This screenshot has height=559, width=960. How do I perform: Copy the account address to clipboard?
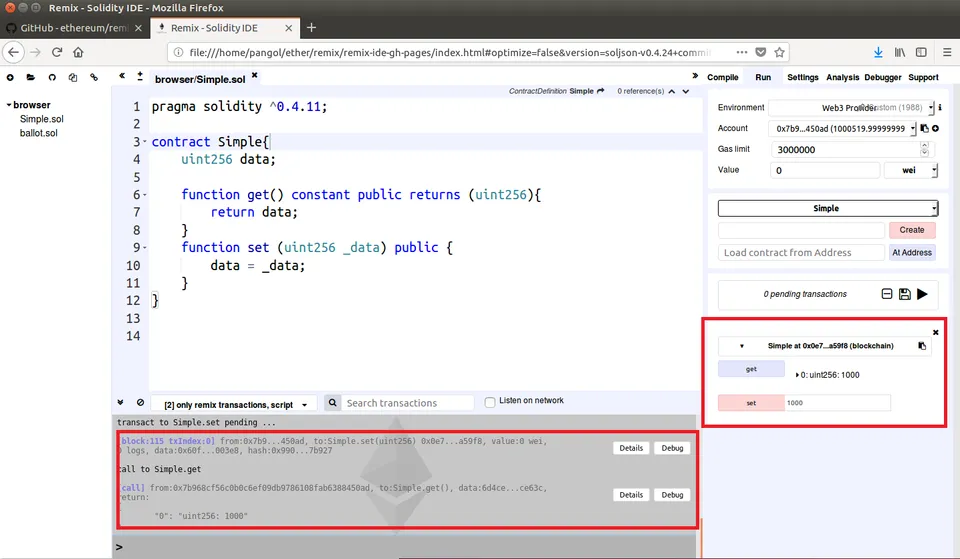point(924,128)
